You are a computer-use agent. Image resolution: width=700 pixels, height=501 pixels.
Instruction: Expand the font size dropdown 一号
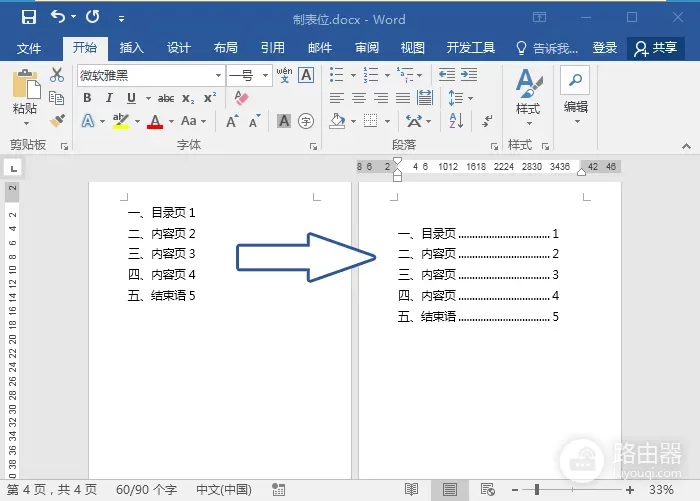266,76
